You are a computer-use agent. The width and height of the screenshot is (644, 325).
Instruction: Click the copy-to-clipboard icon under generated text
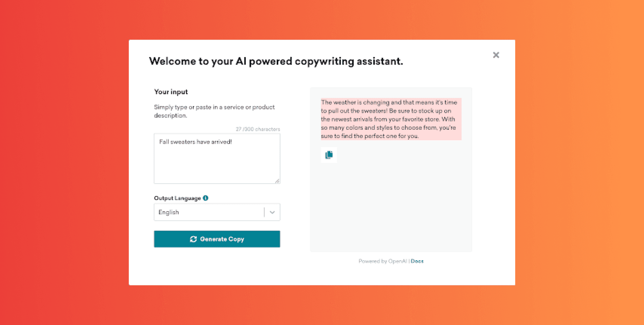pos(329,155)
